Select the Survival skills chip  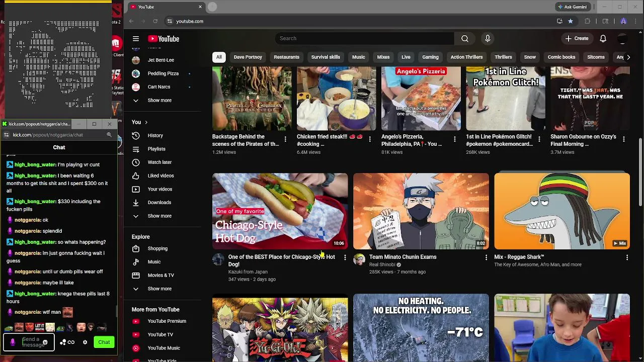click(326, 57)
